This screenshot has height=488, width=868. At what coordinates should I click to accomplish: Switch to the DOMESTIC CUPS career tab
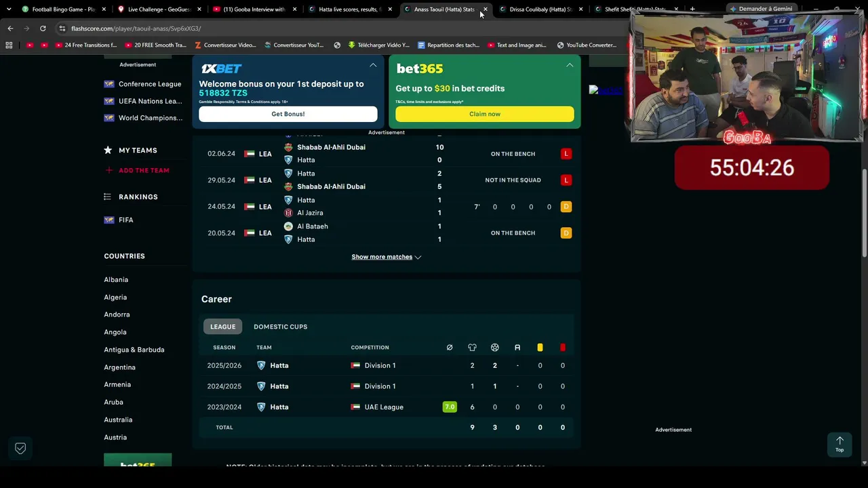pos(280,327)
